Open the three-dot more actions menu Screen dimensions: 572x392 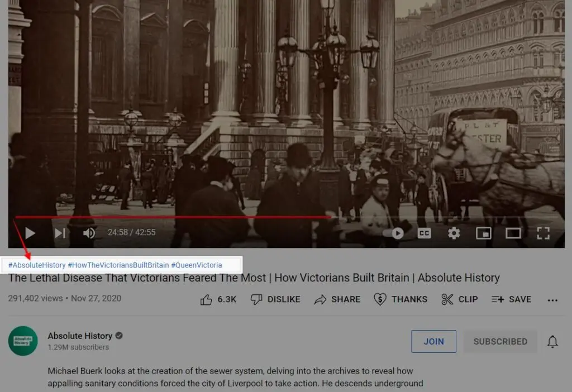pos(552,300)
